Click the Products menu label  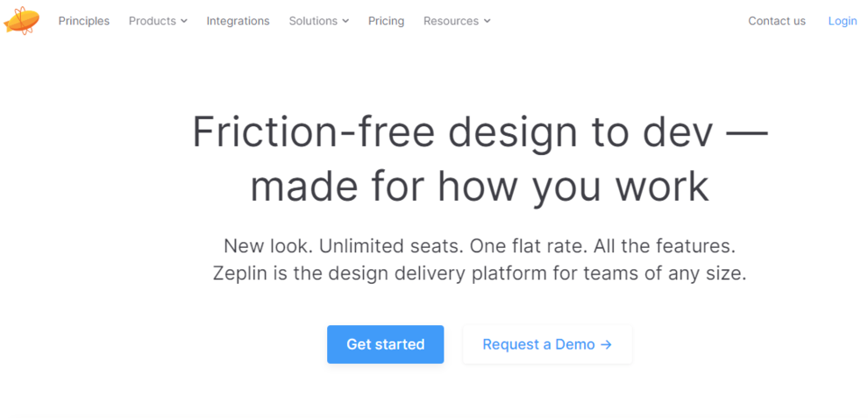click(153, 21)
